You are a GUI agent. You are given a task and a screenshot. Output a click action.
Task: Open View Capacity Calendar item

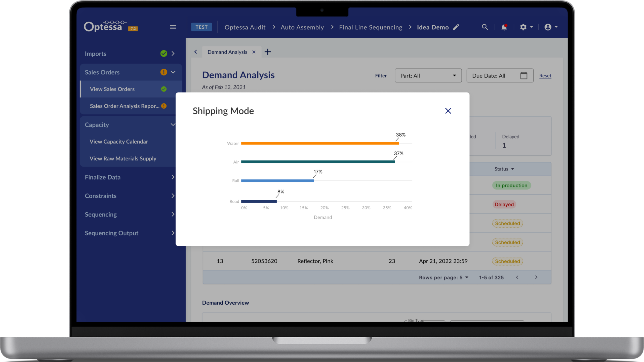point(119,142)
